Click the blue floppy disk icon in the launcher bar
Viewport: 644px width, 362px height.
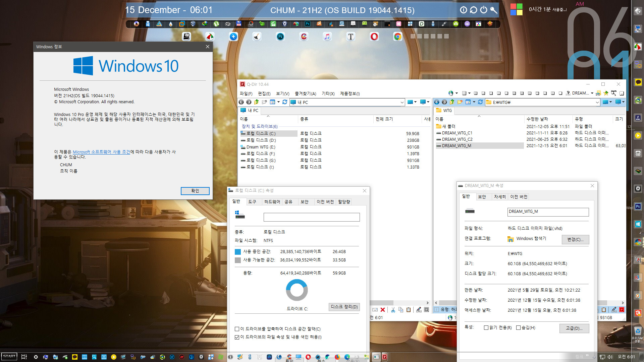pos(238,24)
